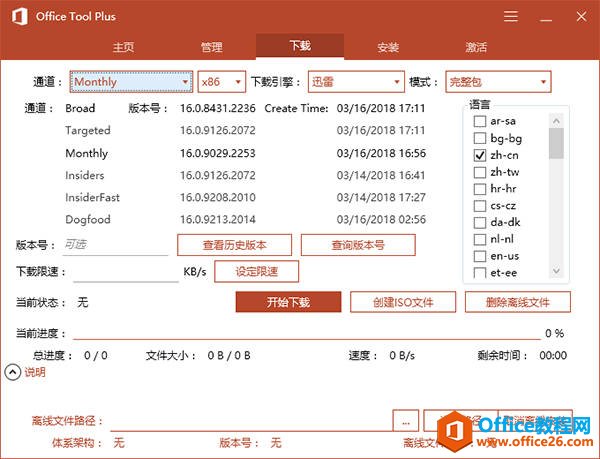The width and height of the screenshot is (600, 459).
Task: Switch to the 管理 tab
Action: (212, 47)
